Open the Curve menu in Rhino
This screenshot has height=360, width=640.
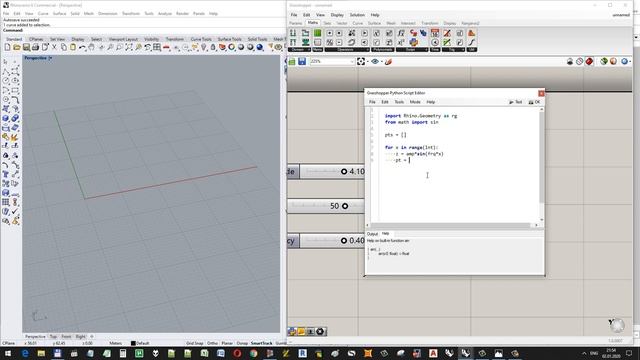pyautogui.click(x=43, y=13)
